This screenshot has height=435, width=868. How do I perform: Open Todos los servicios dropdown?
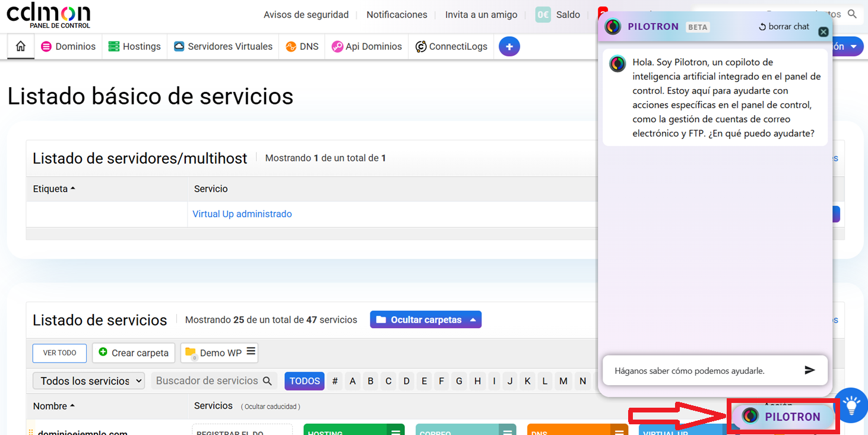88,381
